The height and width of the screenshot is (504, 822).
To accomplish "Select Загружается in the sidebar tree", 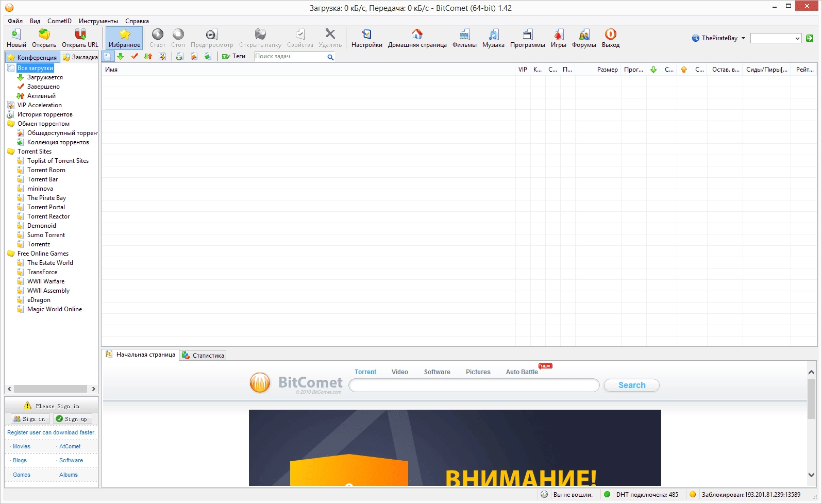I will tap(45, 77).
